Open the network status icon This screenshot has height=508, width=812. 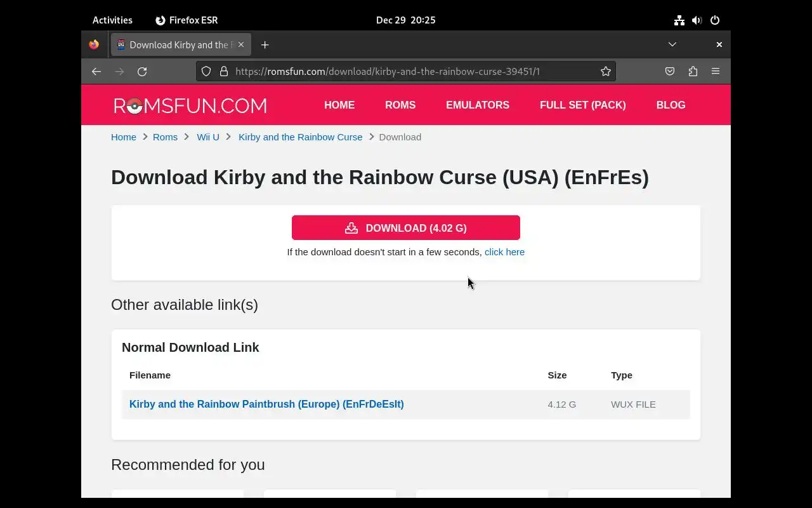coord(679,20)
